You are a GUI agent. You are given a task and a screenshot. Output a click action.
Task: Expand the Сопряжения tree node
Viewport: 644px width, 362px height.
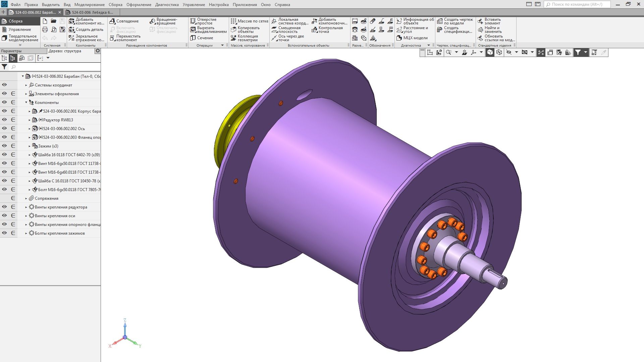click(26, 198)
